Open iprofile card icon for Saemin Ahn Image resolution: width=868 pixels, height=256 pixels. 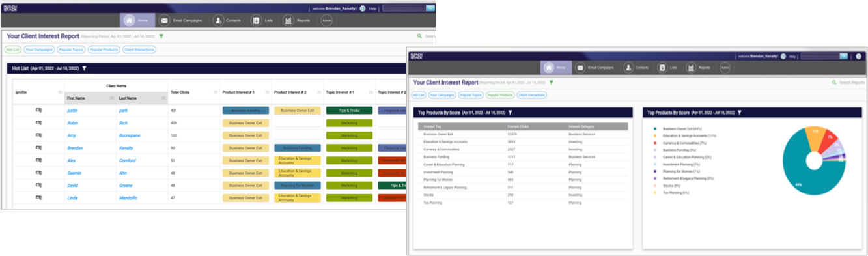pyautogui.click(x=38, y=173)
